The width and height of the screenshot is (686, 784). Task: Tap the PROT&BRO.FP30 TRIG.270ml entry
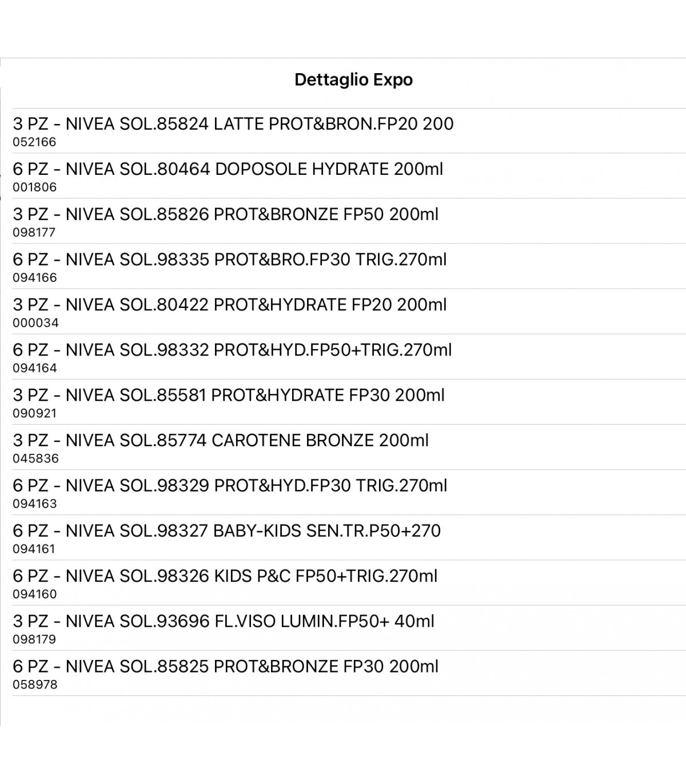[x=349, y=266]
